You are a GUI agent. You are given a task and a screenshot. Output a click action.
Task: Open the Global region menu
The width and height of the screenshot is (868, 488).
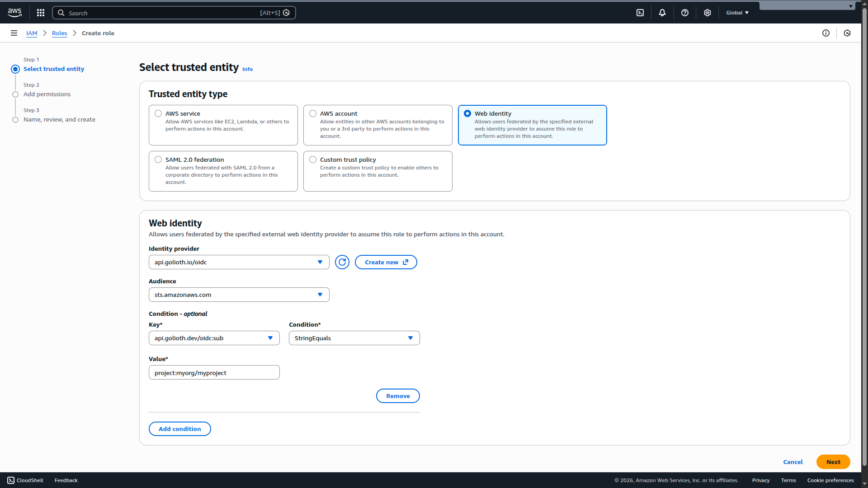point(737,13)
